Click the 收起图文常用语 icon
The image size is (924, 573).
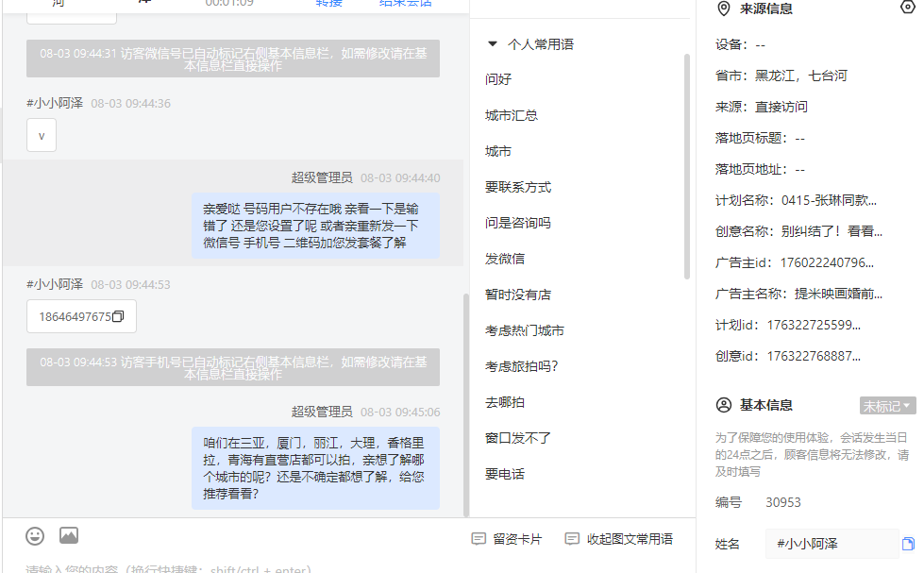(572, 539)
